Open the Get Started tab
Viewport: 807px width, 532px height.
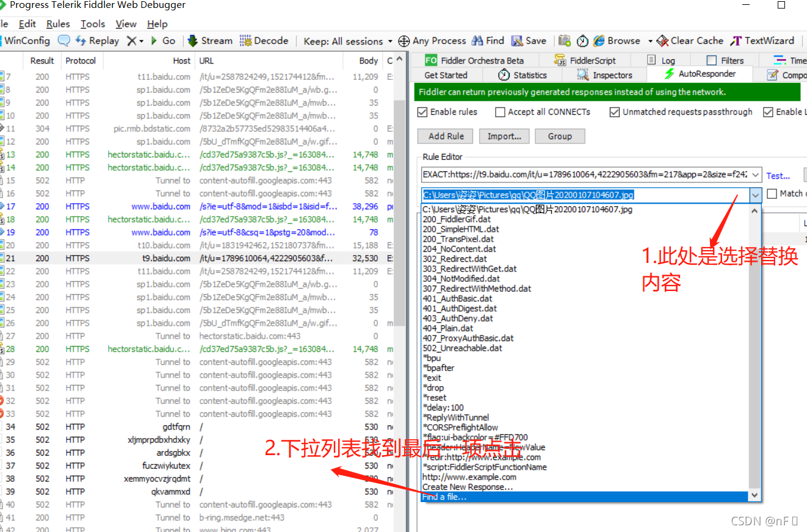446,75
